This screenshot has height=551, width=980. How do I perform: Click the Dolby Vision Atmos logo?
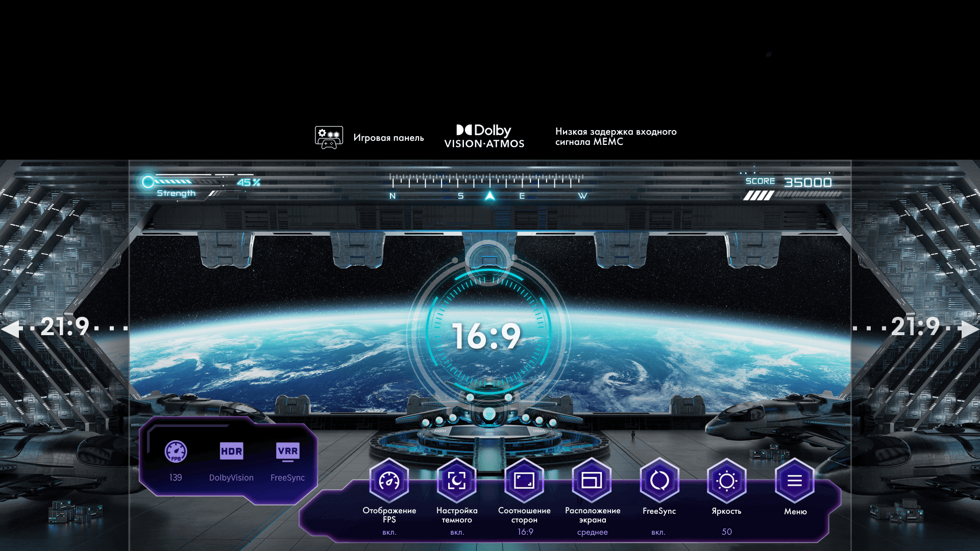[x=484, y=137]
